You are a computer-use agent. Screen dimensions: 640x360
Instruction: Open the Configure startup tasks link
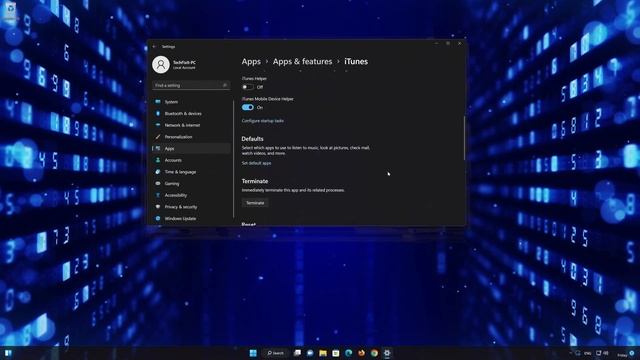pyautogui.click(x=262, y=121)
